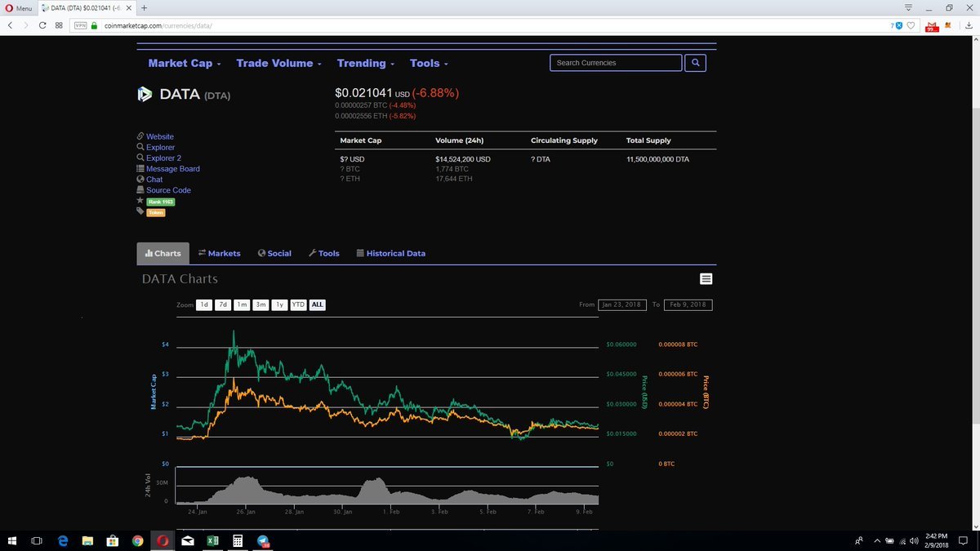Switch to the Tools tab

[x=324, y=253]
